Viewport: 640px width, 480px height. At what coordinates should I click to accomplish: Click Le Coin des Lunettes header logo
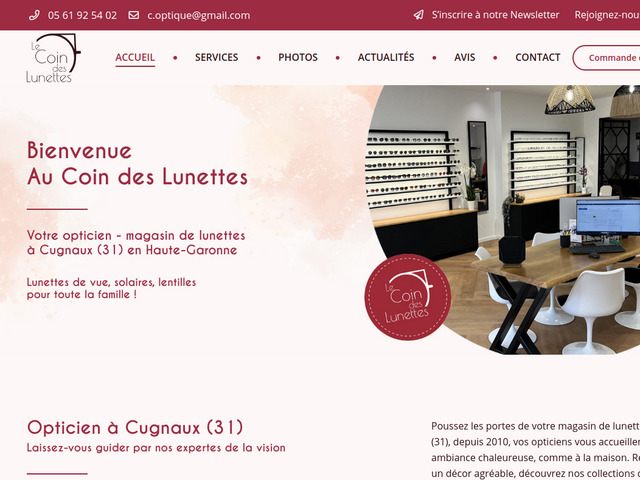point(53,58)
